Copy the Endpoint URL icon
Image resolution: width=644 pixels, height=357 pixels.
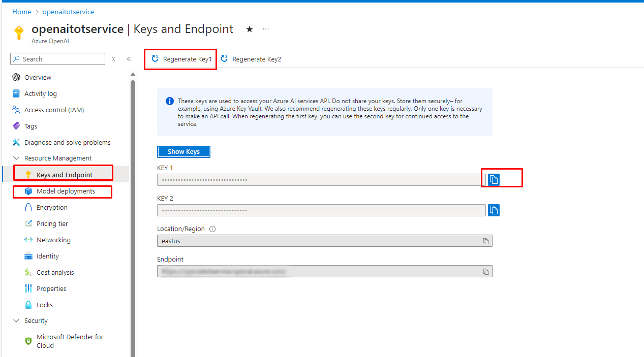(x=486, y=271)
